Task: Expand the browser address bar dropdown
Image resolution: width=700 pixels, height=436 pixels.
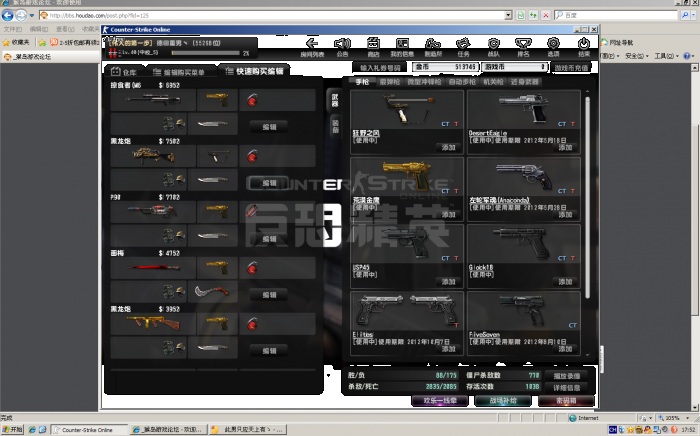Action: point(508,15)
